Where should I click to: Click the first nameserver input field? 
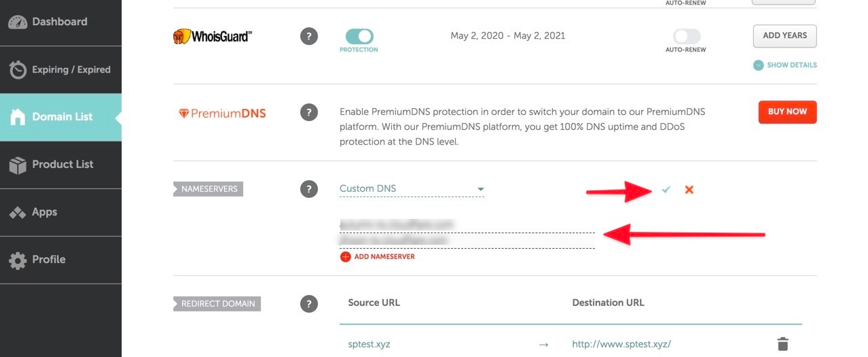tap(467, 224)
